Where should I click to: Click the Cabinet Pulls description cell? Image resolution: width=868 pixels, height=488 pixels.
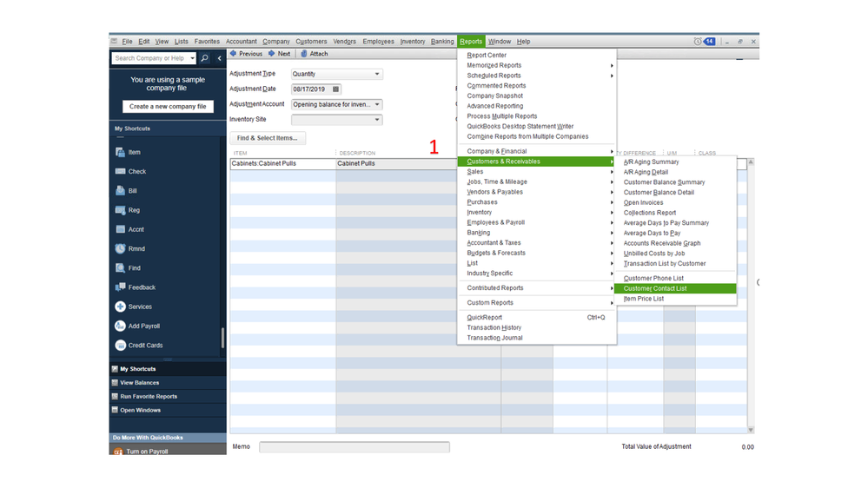click(x=396, y=164)
